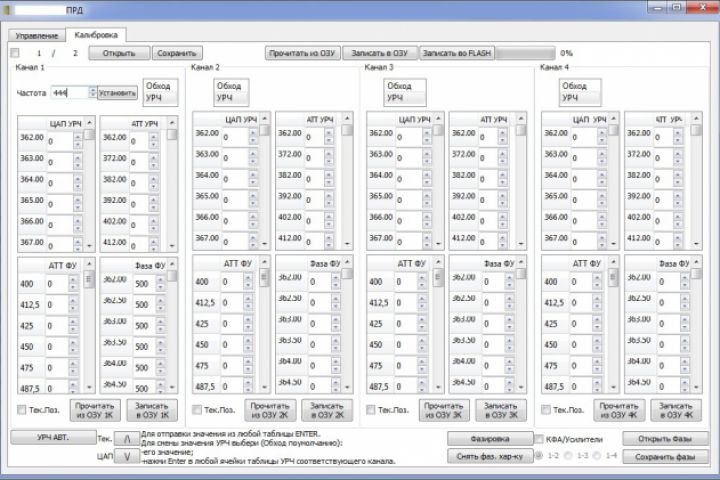
Task: Click the Фаза ФУ header in Канал 2
Action: [325, 264]
